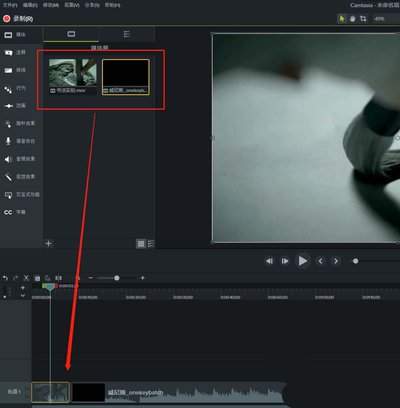Open the View menu
The height and width of the screenshot is (408, 400).
click(x=72, y=5)
